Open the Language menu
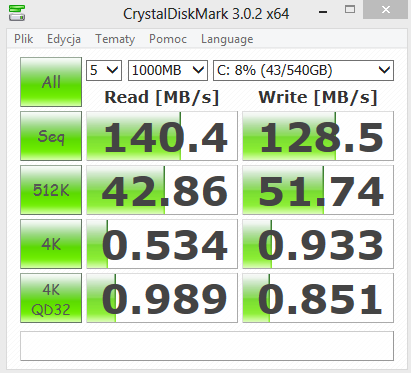This screenshot has height=373, width=411. pos(227,39)
